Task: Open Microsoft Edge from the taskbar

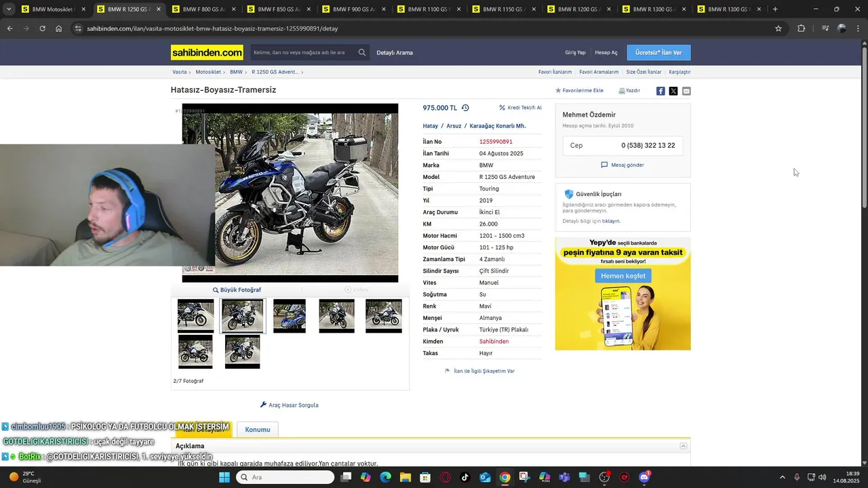Action: click(385, 477)
